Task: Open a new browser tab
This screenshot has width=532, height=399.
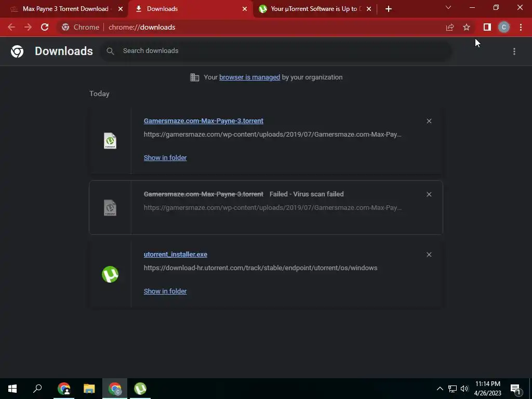Action: (x=389, y=9)
